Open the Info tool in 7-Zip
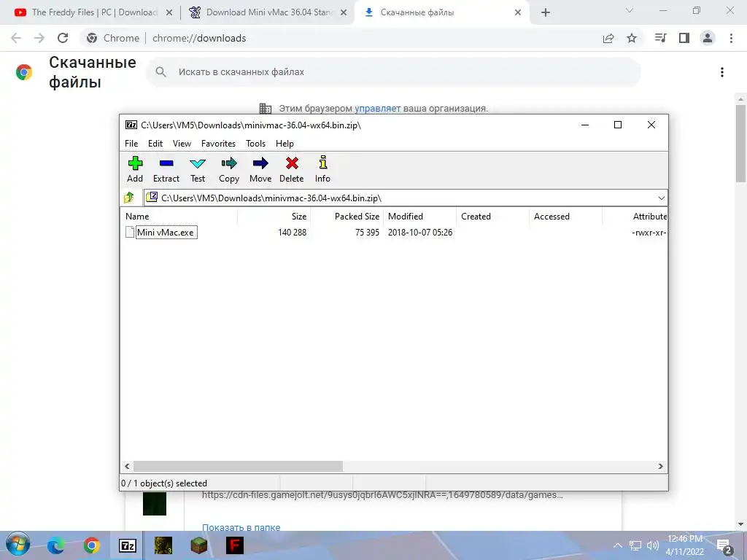 (x=322, y=169)
